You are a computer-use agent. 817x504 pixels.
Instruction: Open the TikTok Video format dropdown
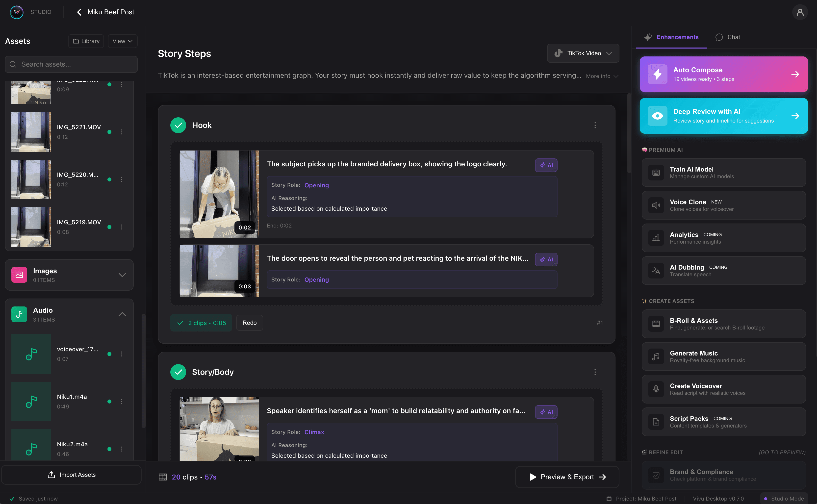tap(583, 53)
